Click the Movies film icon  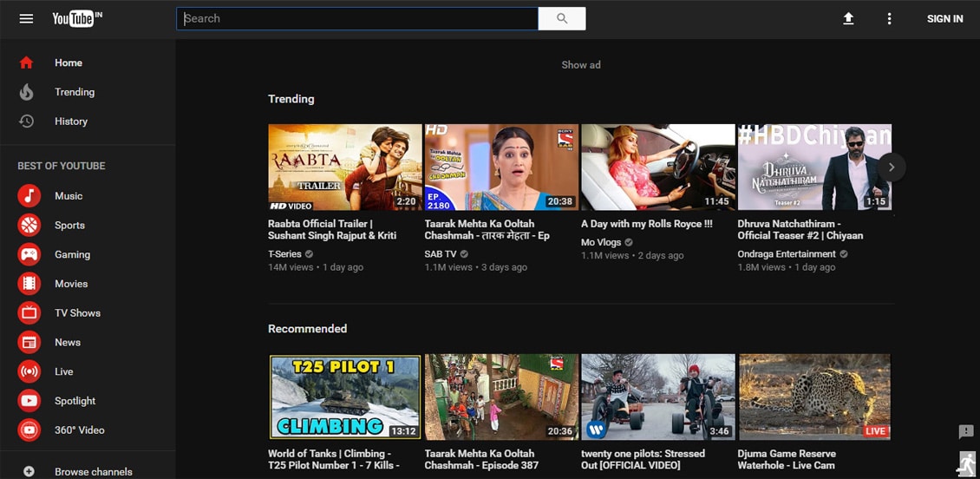pos(29,284)
